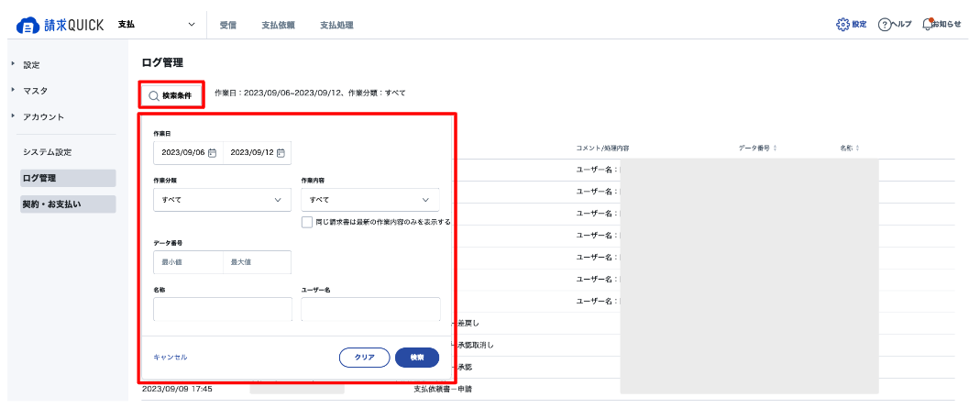Open the 作業分類 dropdown
Screen dimensions: 980x419
pos(222,200)
